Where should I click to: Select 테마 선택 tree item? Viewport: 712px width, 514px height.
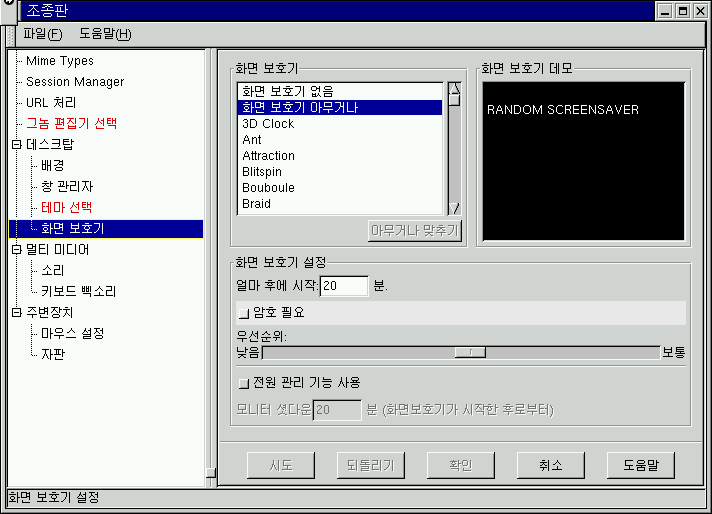point(66,208)
